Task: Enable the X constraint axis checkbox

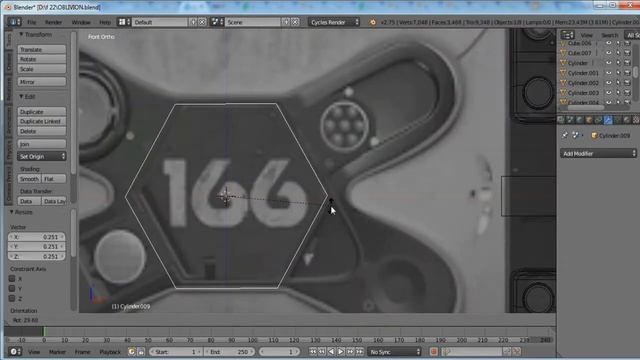Action: 12,278
